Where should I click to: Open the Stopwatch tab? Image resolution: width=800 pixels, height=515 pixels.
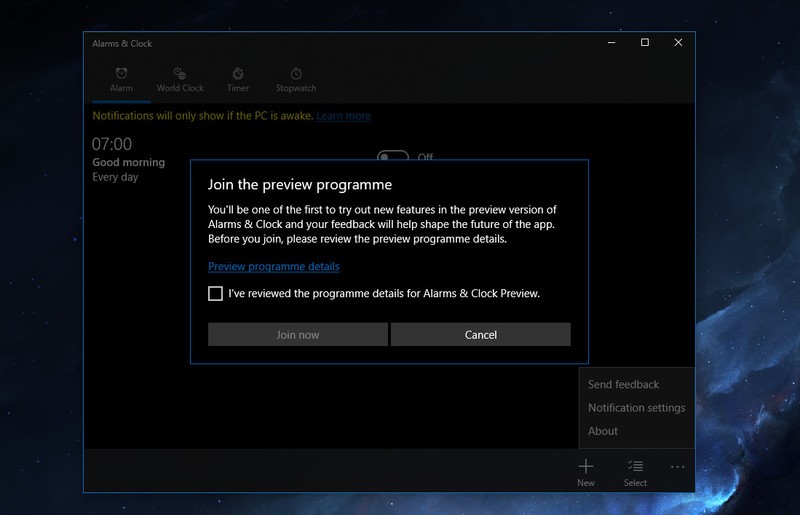coord(296,80)
